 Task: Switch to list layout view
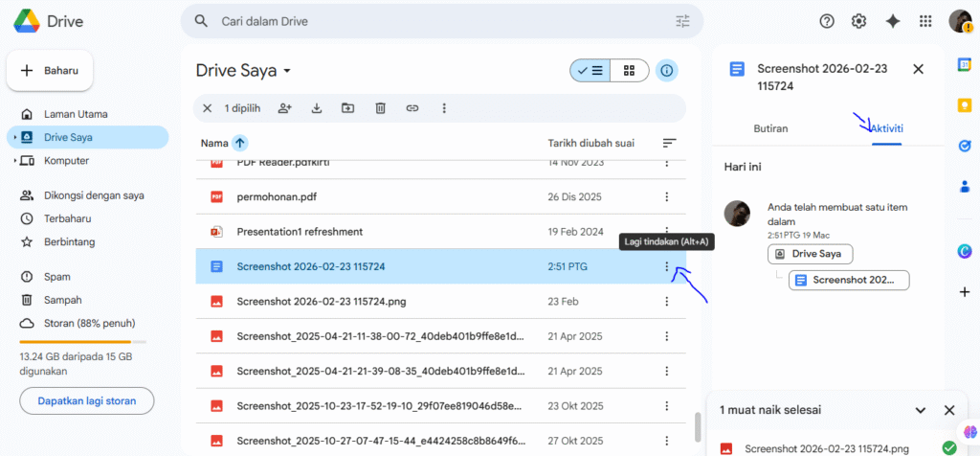click(590, 70)
